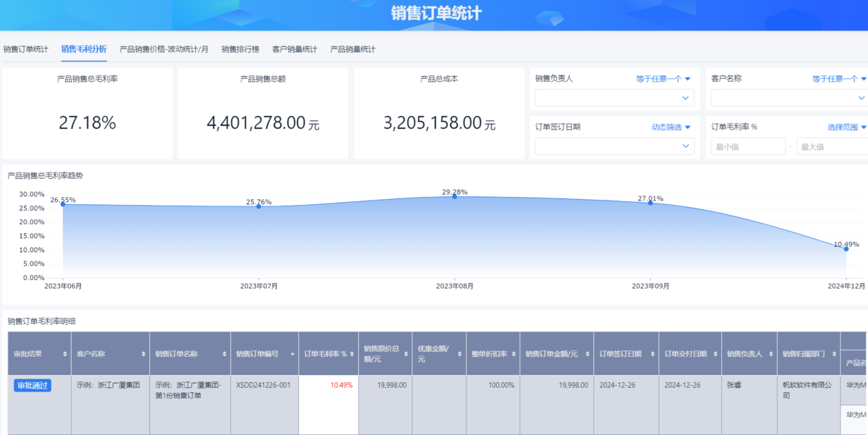This screenshot has height=435, width=868.
Task: Click sort arrow on 销售订单编号 column
Action: [292, 354]
